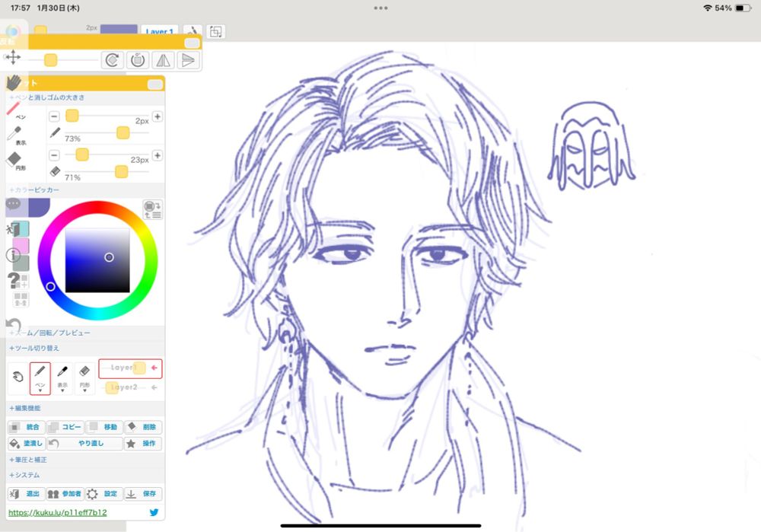Click the exit door icon near color swatches

[13, 229]
